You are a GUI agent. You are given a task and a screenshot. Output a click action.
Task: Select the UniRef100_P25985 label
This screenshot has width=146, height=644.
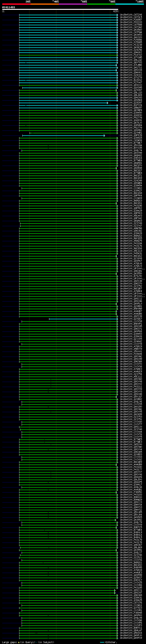click(x=131, y=42)
